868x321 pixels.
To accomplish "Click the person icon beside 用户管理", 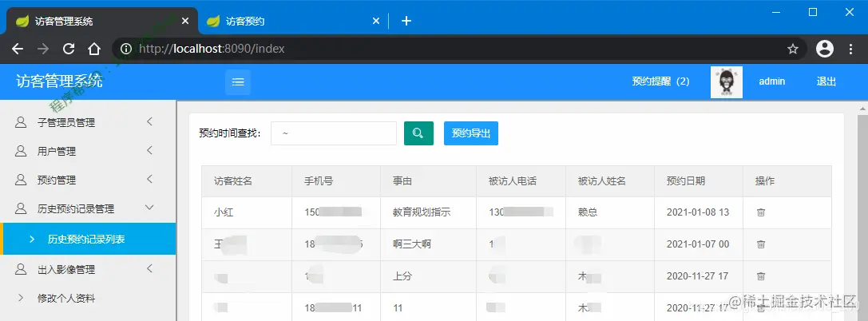I will [x=21, y=151].
